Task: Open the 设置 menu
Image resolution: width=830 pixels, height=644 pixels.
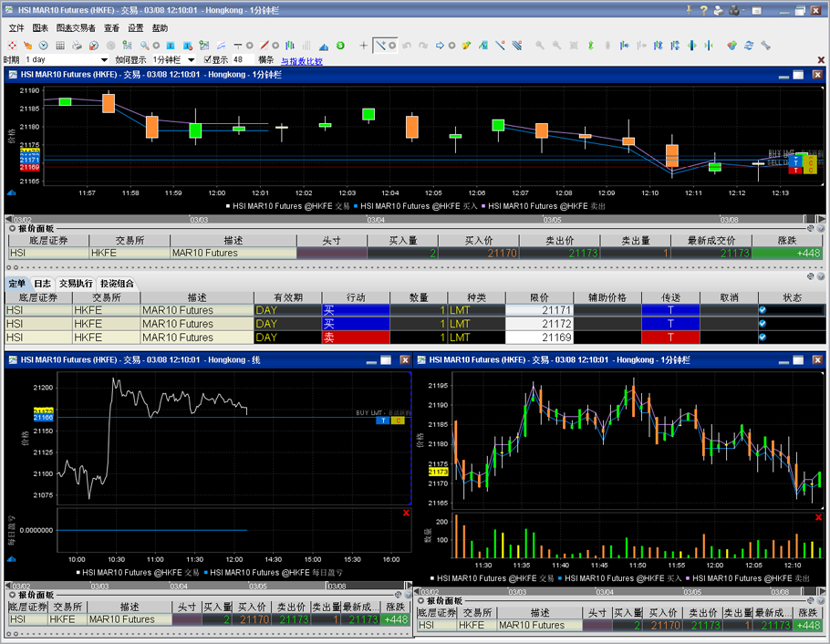Action: tap(136, 28)
